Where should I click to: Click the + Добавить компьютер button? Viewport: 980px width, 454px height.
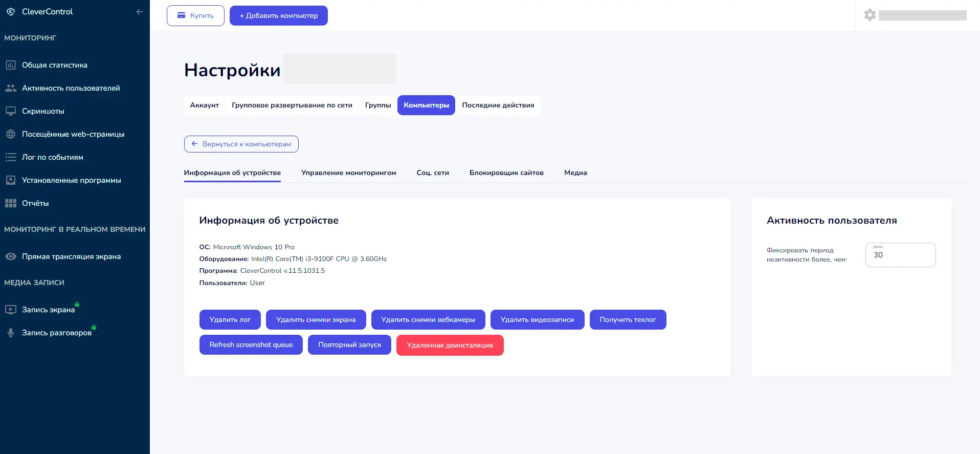[279, 15]
